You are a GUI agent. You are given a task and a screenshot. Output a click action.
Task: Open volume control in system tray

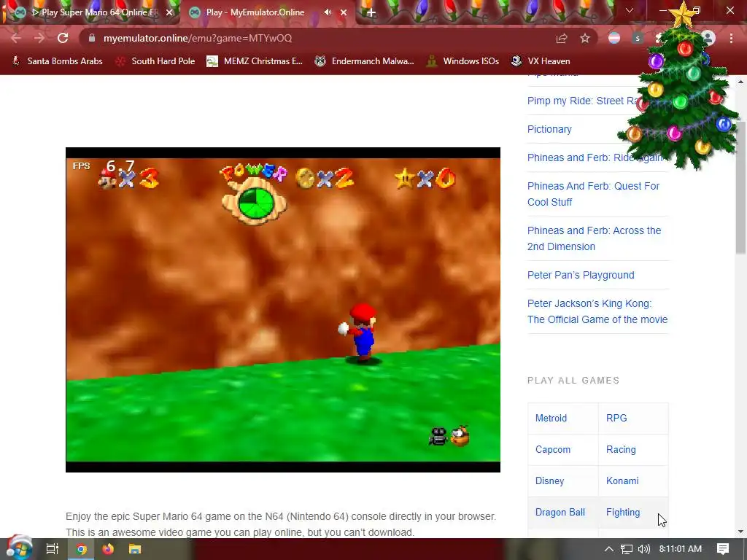click(644, 549)
